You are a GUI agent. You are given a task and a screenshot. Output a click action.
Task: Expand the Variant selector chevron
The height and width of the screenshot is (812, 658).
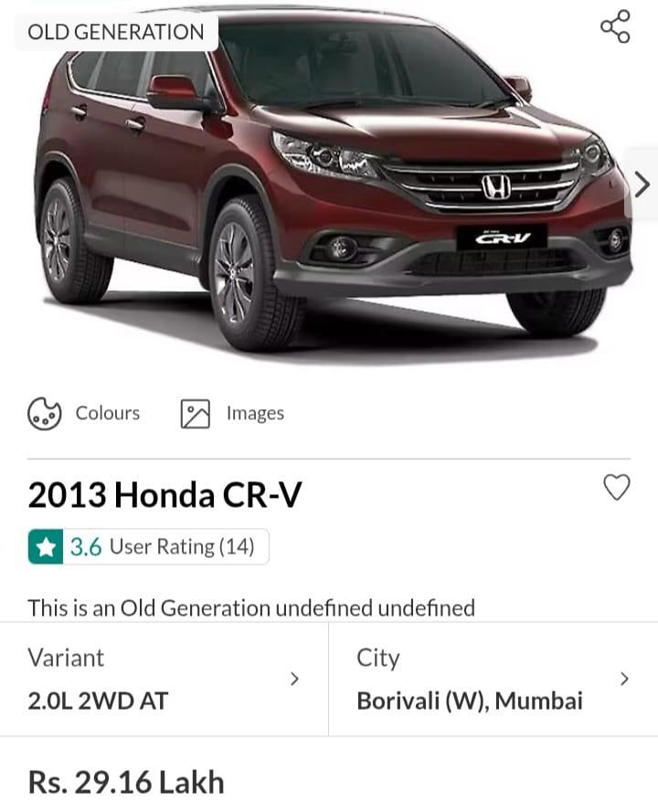(x=295, y=679)
